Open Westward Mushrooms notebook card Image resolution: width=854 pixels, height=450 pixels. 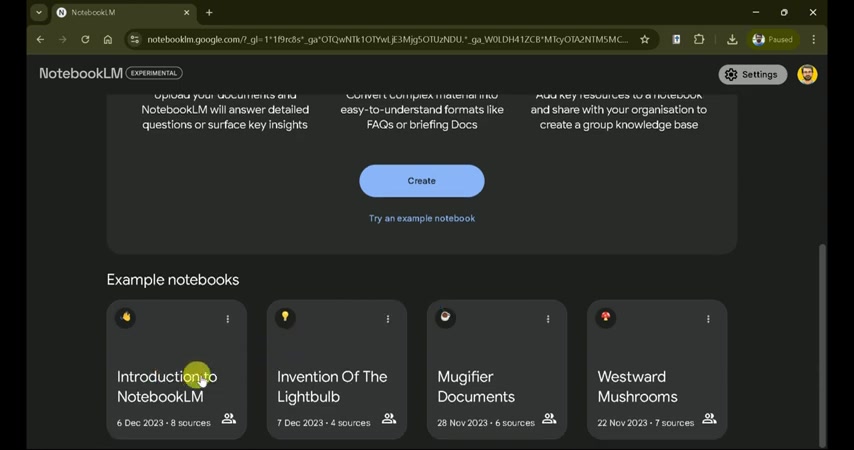point(657,369)
